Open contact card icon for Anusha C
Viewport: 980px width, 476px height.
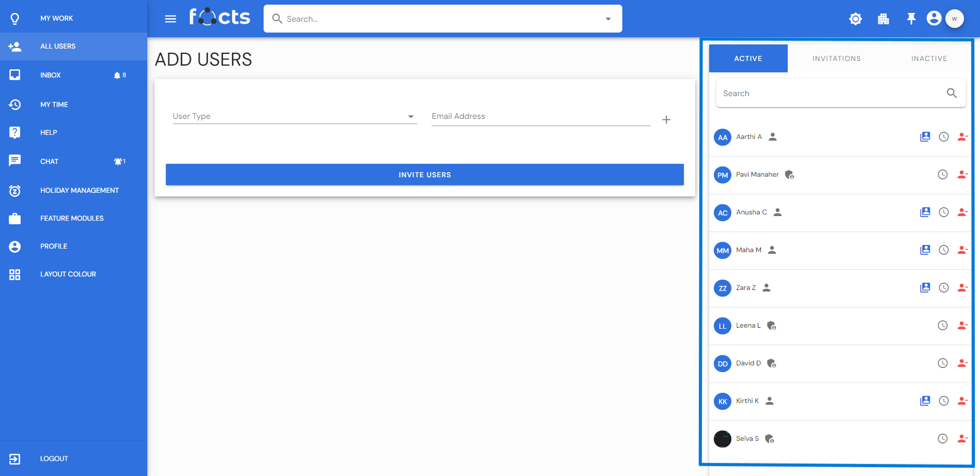(x=925, y=212)
